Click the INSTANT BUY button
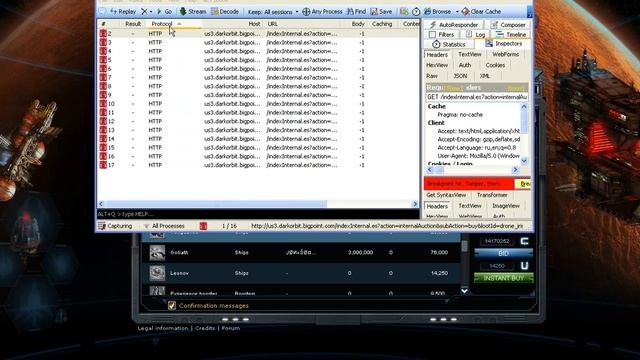The height and width of the screenshot is (360, 640). 503,278
